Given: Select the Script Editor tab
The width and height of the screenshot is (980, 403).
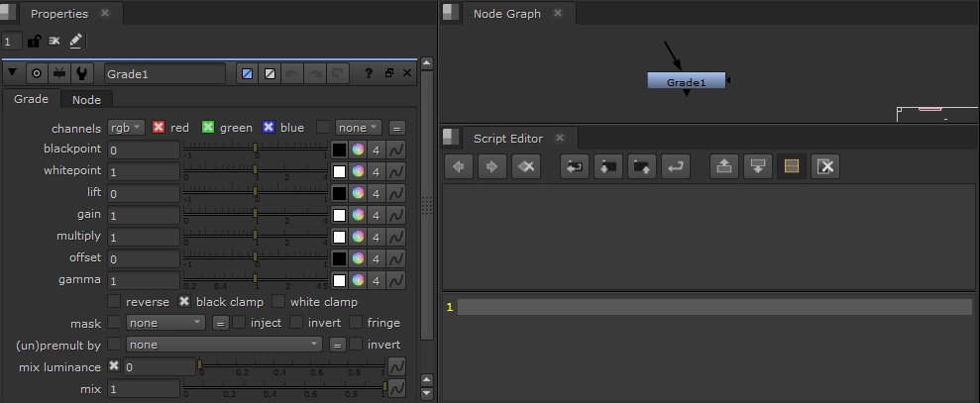Looking at the screenshot, I should (507, 139).
